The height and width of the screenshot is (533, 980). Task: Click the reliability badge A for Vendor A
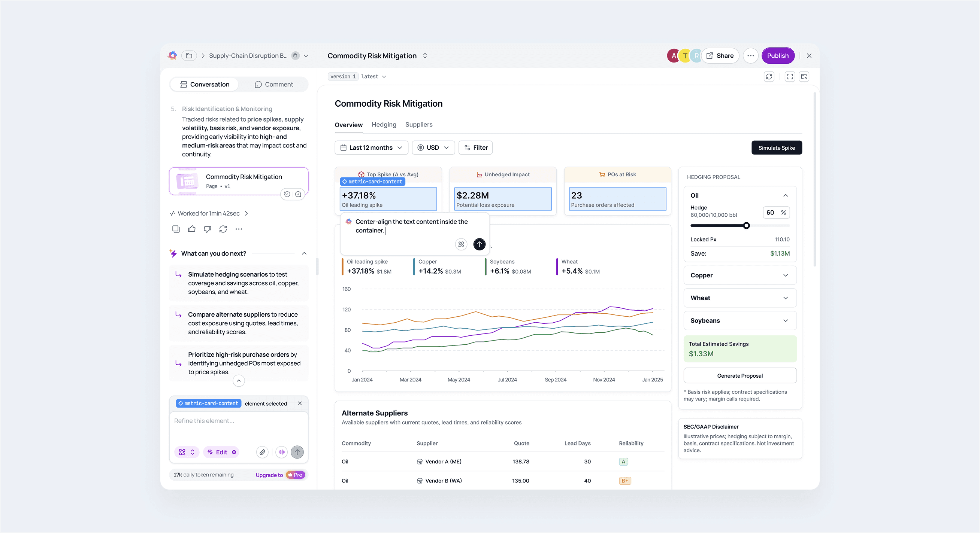(623, 462)
